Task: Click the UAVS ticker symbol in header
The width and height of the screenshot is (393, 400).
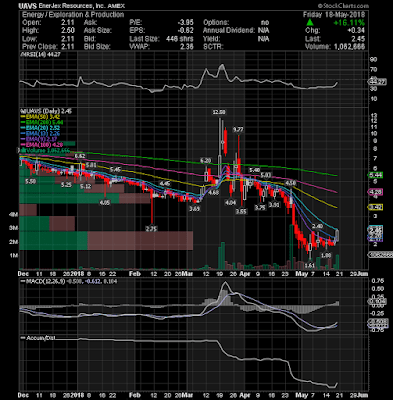Action: point(28,6)
